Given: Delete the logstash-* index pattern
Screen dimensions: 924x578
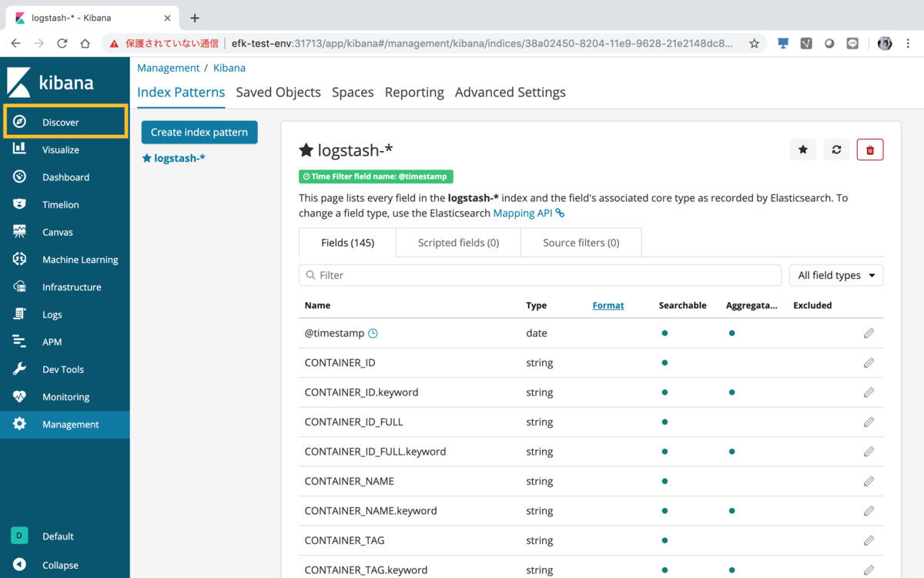Looking at the screenshot, I should click(x=870, y=150).
